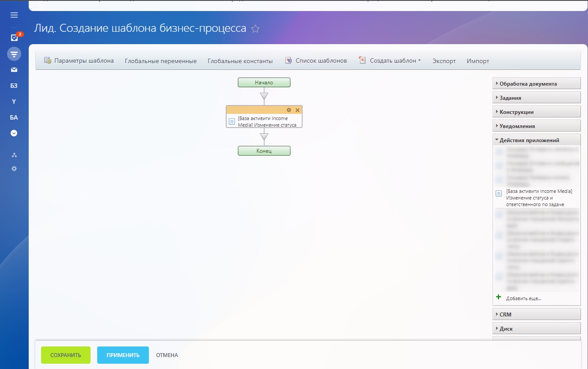This screenshot has height=369, width=588.
Task: Click Добавить еще... link
Action: tap(524, 298)
